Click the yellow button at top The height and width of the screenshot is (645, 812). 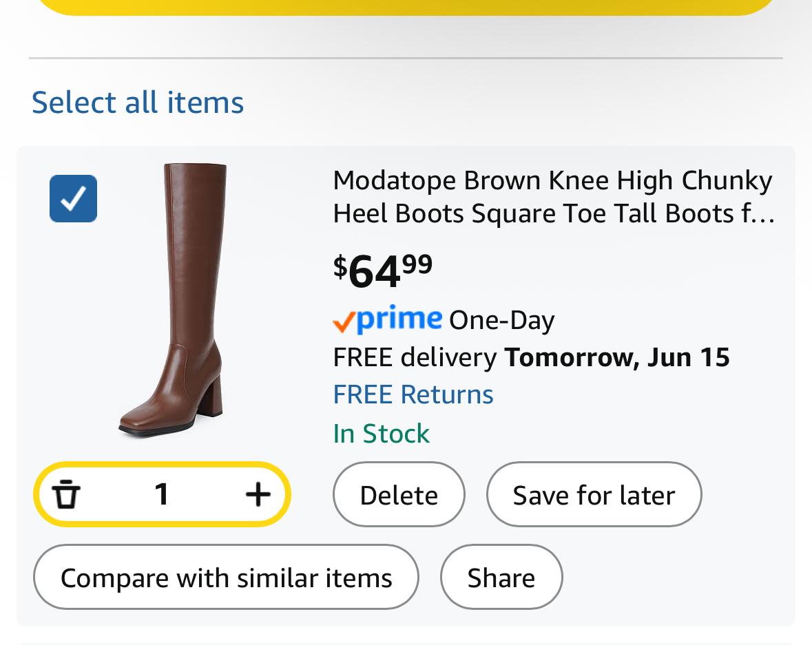point(406,6)
